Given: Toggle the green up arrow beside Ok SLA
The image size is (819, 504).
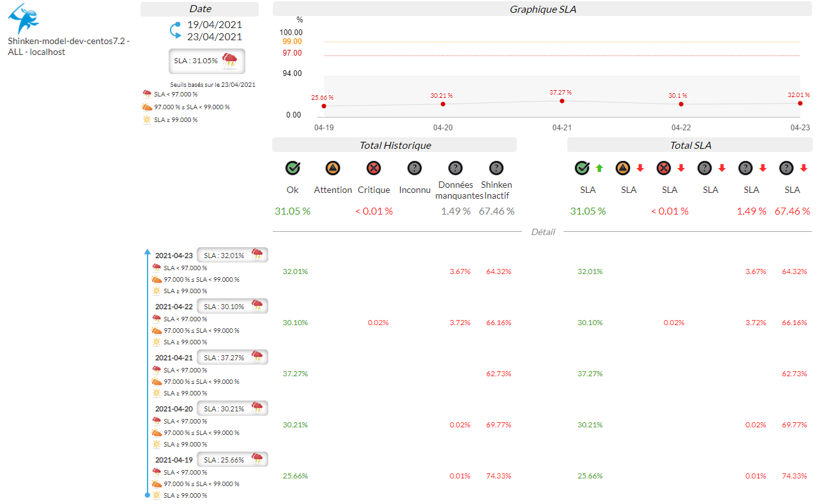Looking at the screenshot, I should [599, 169].
